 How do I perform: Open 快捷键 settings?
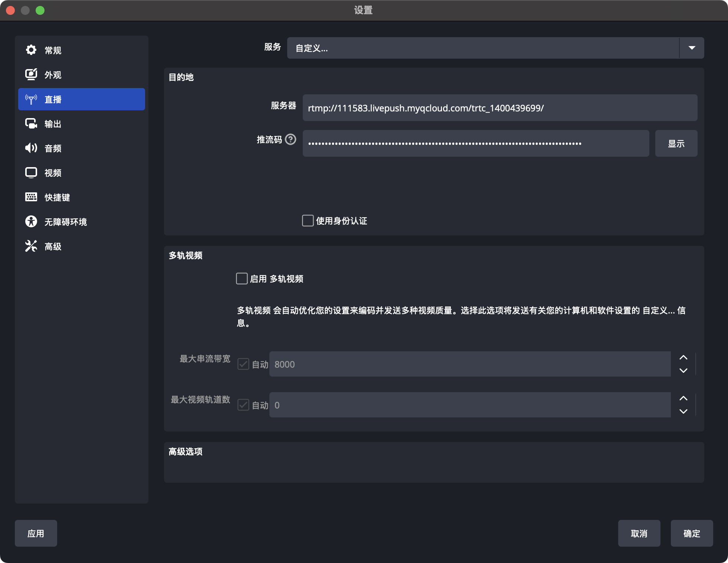[82, 197]
